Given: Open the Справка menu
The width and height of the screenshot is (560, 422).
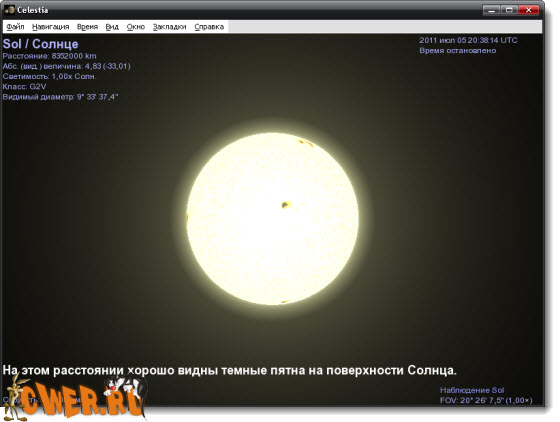Looking at the screenshot, I should (x=209, y=27).
